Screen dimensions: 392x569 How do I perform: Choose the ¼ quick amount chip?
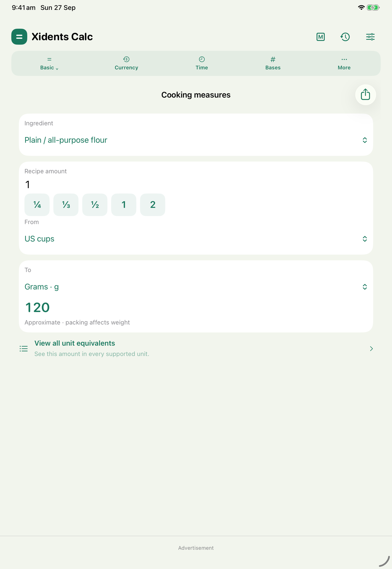pyautogui.click(x=37, y=205)
